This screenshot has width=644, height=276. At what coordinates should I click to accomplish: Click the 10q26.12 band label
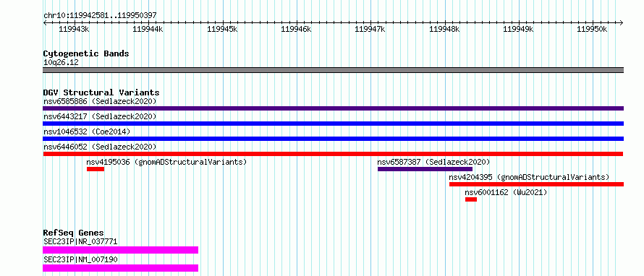click(x=61, y=63)
